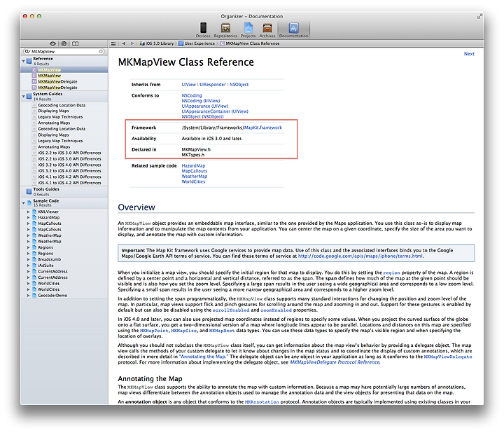Expand the KMLViewer sample code row
The width and height of the screenshot is (504, 433).
point(28,212)
